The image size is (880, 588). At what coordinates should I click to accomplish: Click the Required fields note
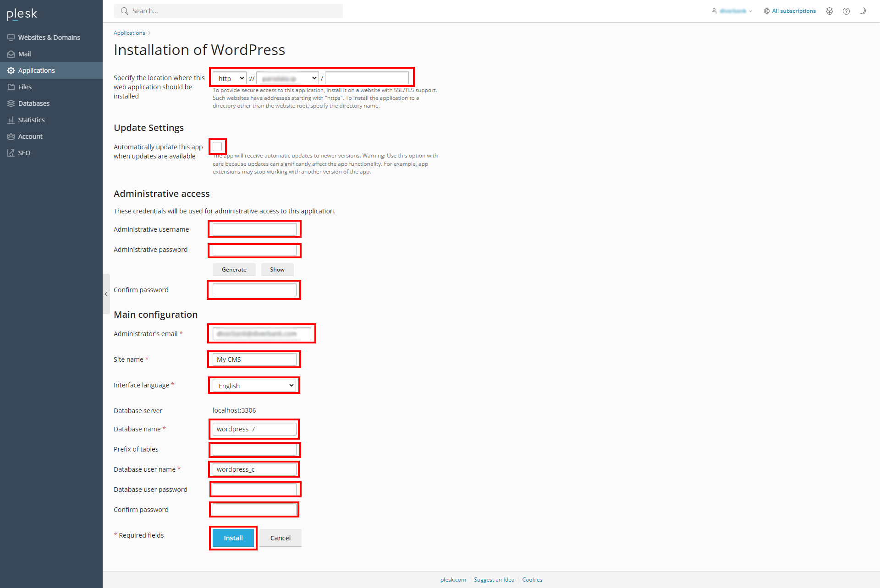[x=139, y=535]
